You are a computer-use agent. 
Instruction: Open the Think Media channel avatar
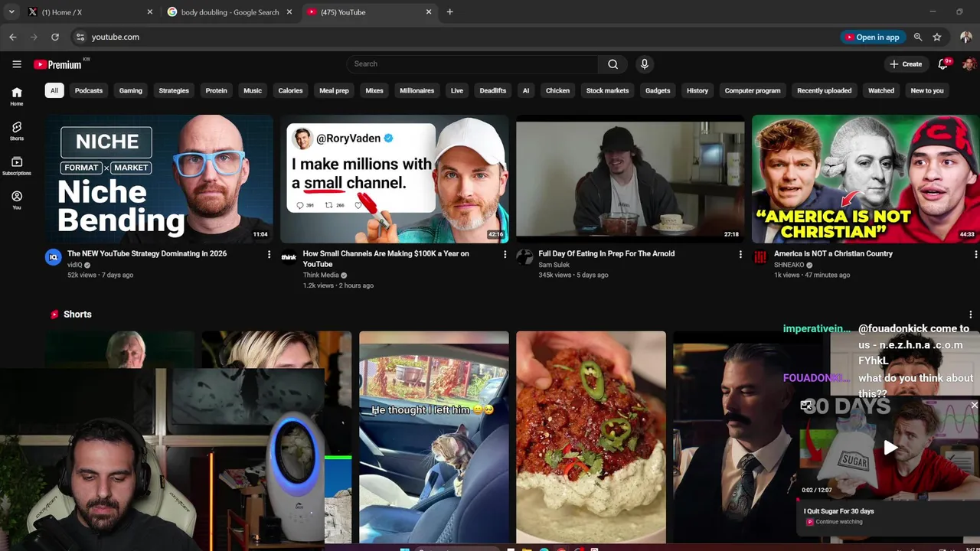tap(289, 257)
